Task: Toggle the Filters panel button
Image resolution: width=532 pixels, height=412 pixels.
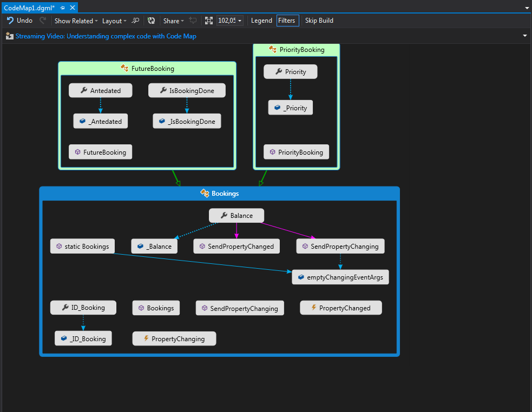Action: coord(287,21)
